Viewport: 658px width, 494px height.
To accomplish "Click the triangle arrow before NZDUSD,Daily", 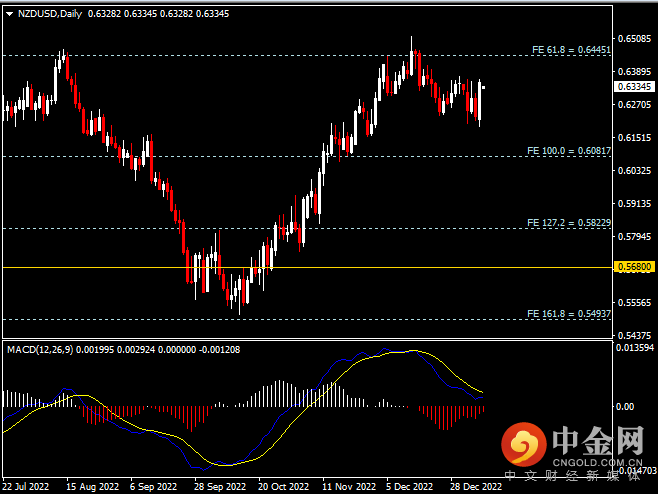I will tap(9, 14).
